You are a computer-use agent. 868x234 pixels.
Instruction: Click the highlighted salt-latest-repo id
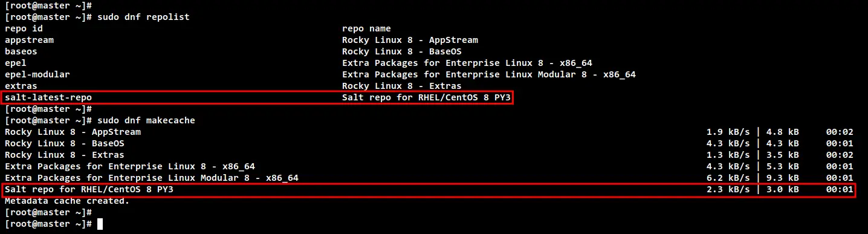(x=48, y=97)
